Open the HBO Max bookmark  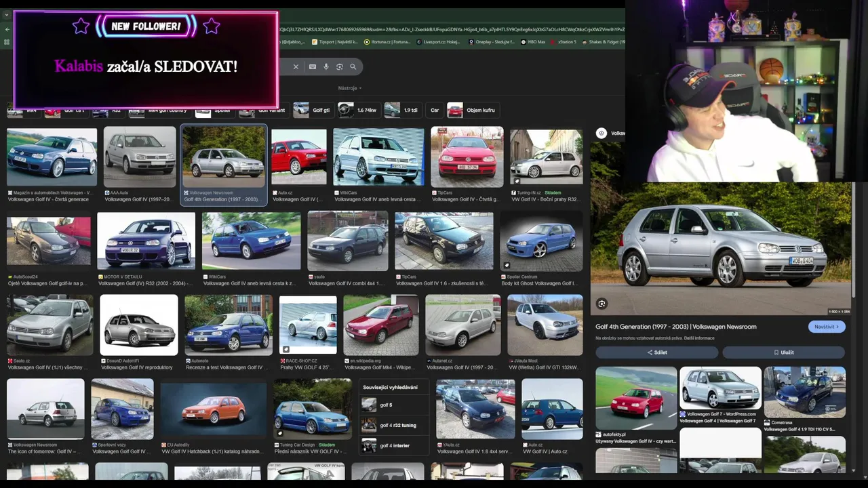pyautogui.click(x=533, y=42)
